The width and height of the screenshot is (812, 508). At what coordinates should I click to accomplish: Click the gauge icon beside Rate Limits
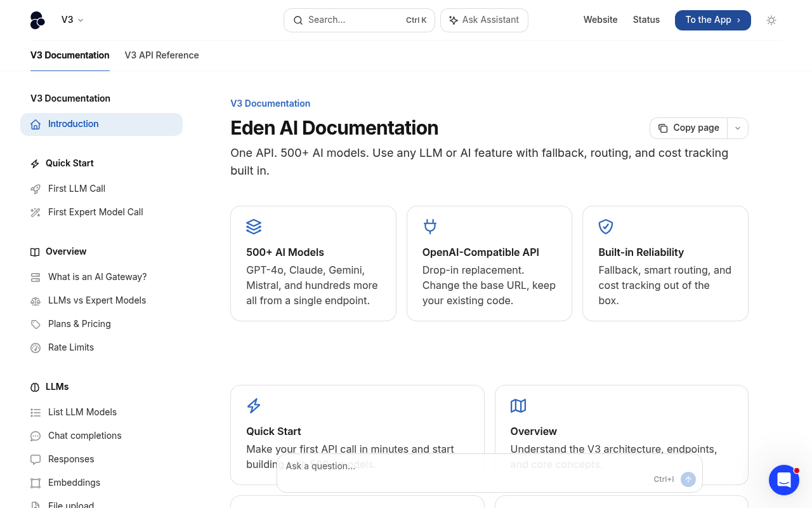36,348
